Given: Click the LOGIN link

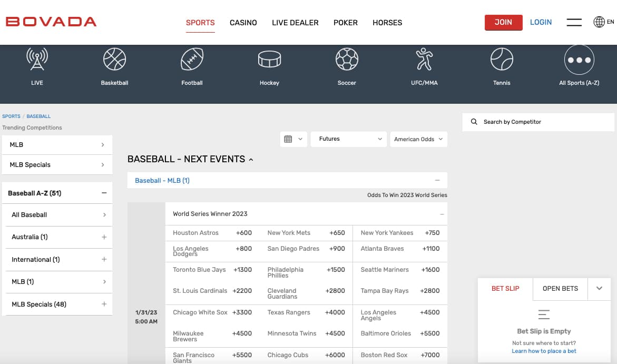Looking at the screenshot, I should (x=541, y=23).
